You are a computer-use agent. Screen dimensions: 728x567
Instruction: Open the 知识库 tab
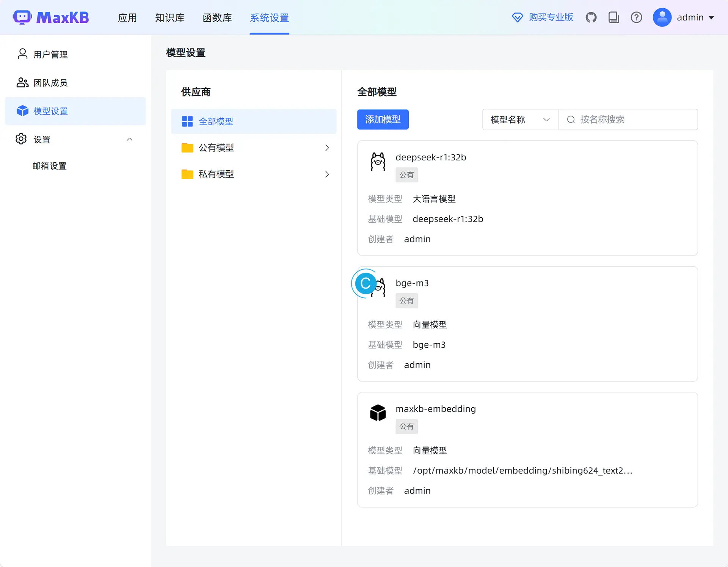(169, 17)
